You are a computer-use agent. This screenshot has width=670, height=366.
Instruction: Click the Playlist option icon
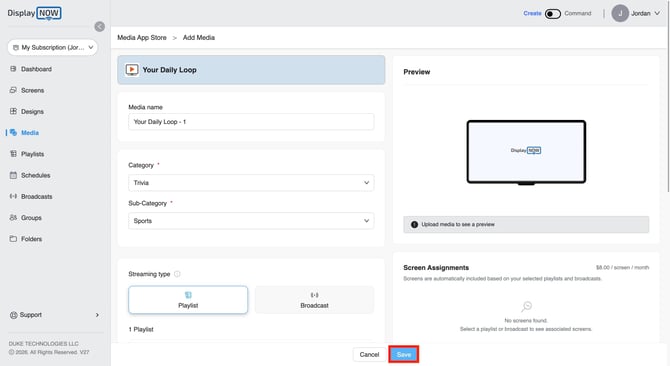[188, 295]
